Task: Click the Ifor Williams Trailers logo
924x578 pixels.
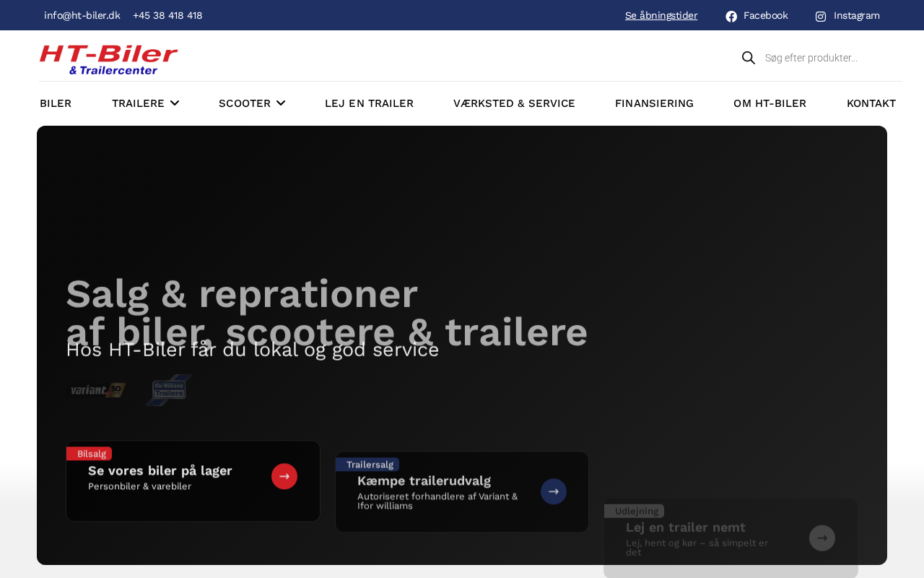Action: pyautogui.click(x=170, y=390)
